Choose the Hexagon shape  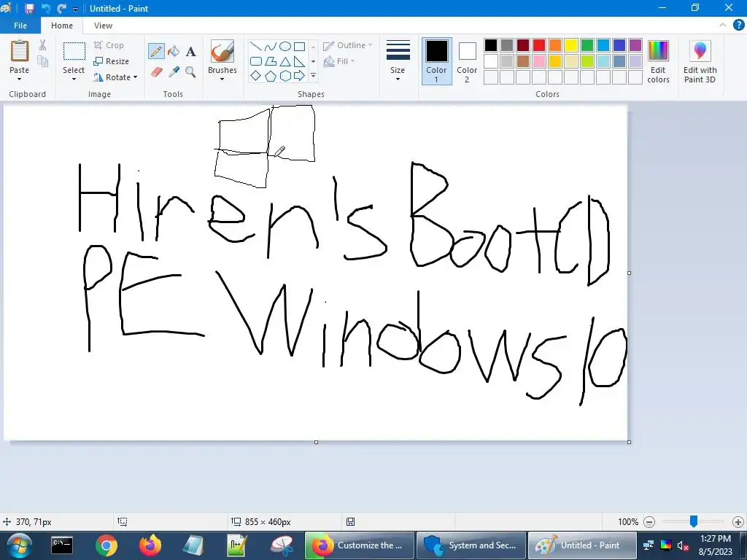click(x=285, y=76)
